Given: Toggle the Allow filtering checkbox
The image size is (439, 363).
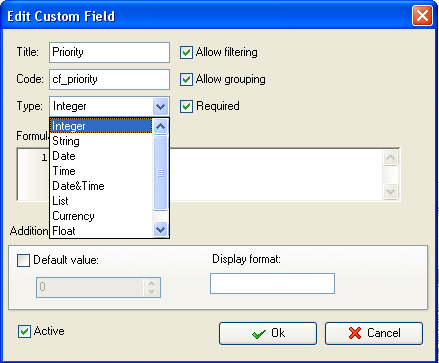Looking at the screenshot, I should click(x=186, y=52).
